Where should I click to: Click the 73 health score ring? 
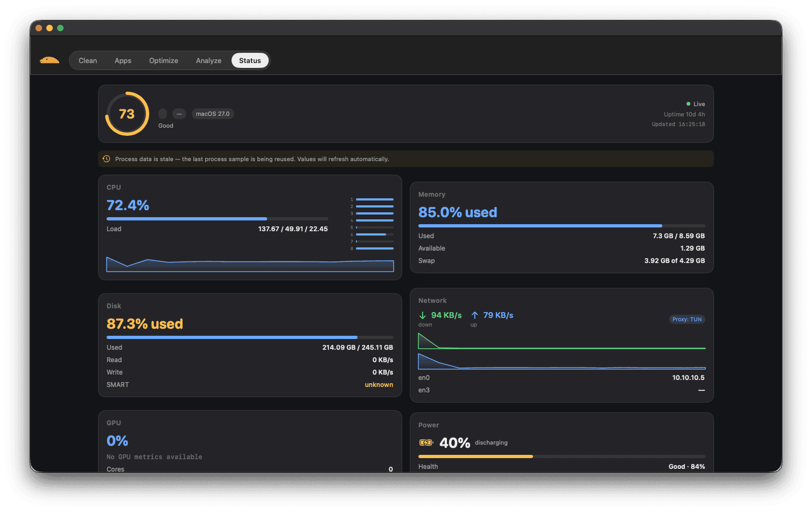click(x=127, y=114)
